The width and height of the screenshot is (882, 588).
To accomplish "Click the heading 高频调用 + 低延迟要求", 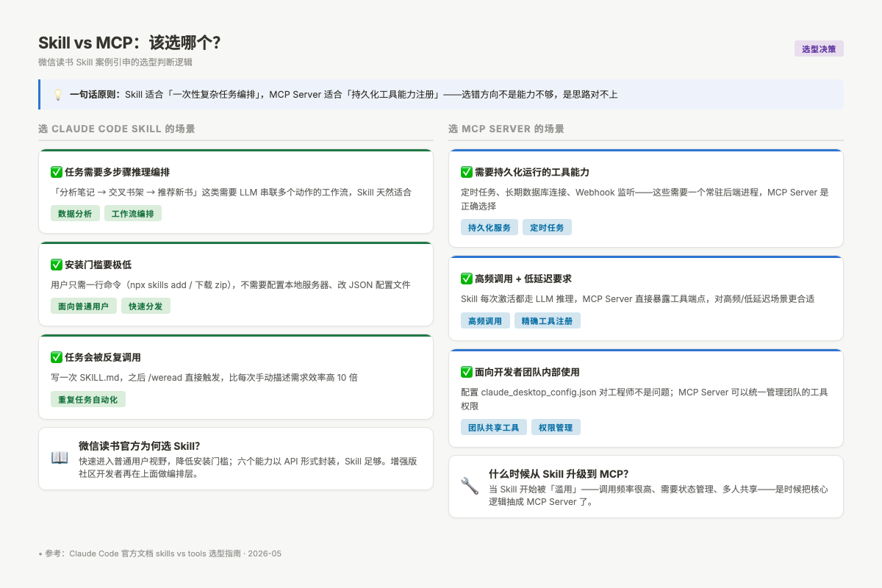I will point(523,279).
